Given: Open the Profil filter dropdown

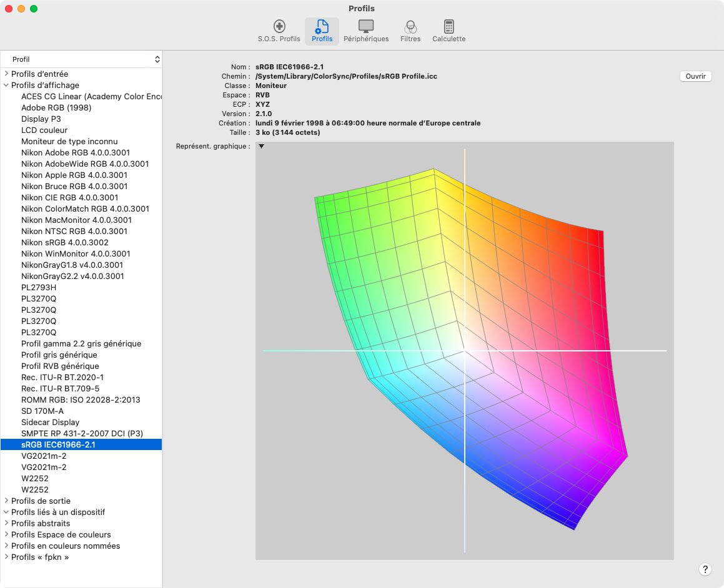Looking at the screenshot, I should 81,59.
